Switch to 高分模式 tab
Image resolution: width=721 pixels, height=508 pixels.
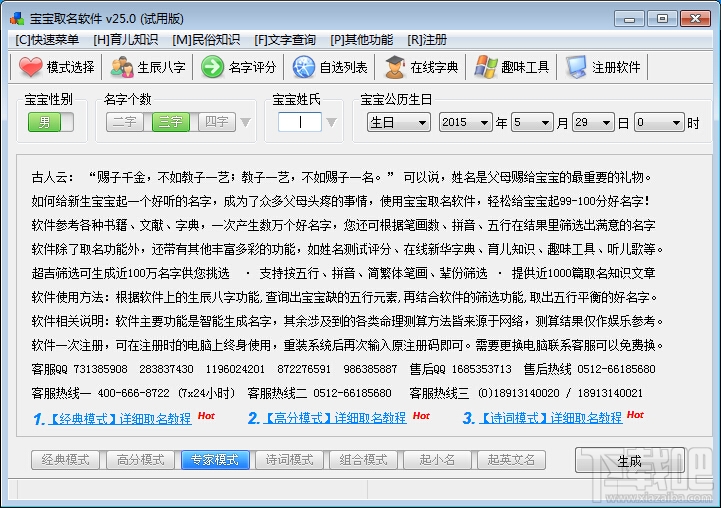[140, 460]
